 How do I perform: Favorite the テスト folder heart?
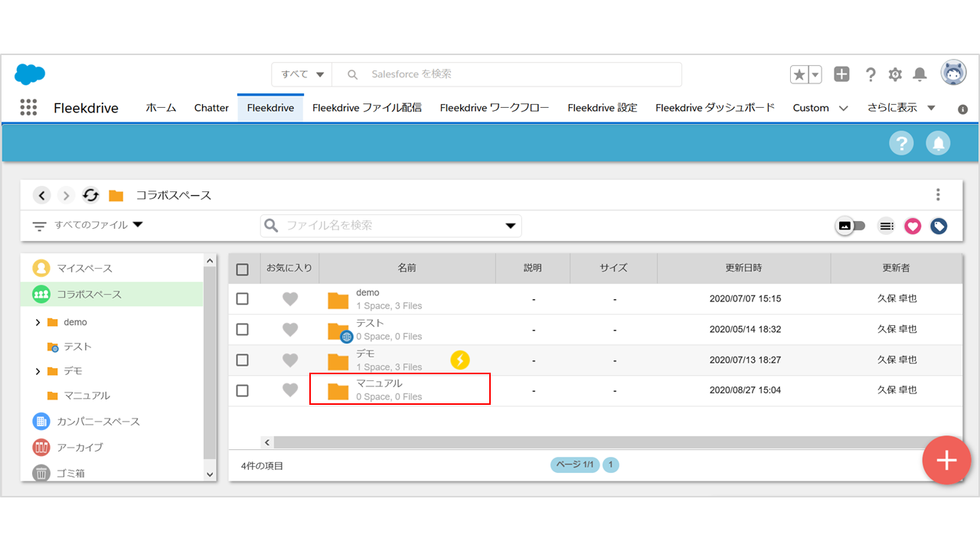[x=290, y=329]
